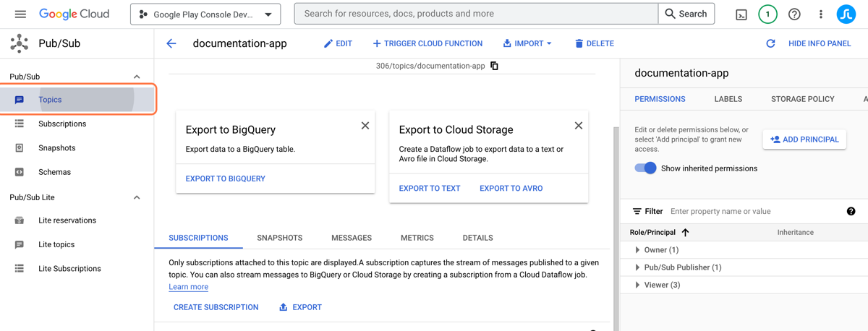The image size is (868, 331).
Task: Open the three-dot settings menu
Action: point(820,14)
